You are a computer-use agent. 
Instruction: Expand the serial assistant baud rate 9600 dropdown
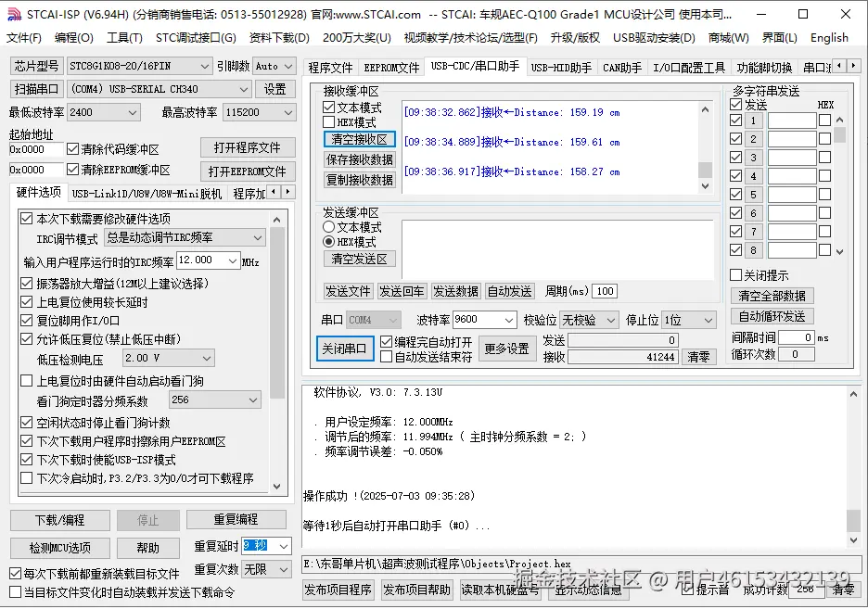[509, 320]
